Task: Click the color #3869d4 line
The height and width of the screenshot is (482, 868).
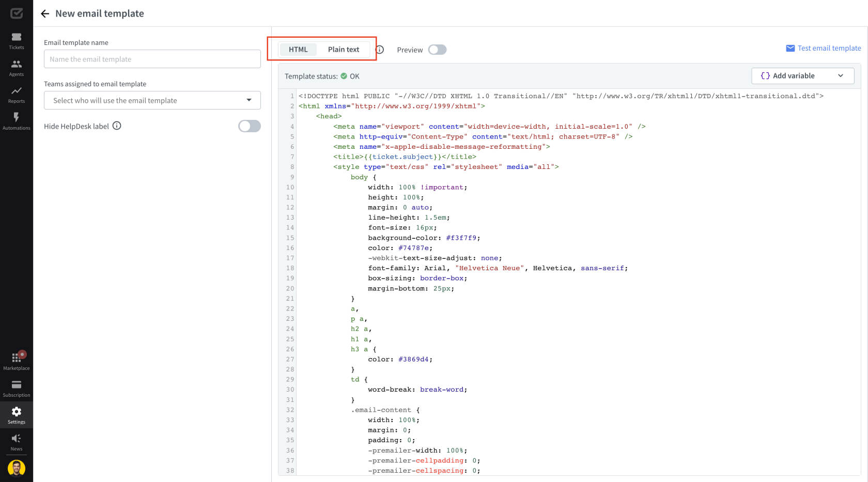Action: click(x=400, y=359)
